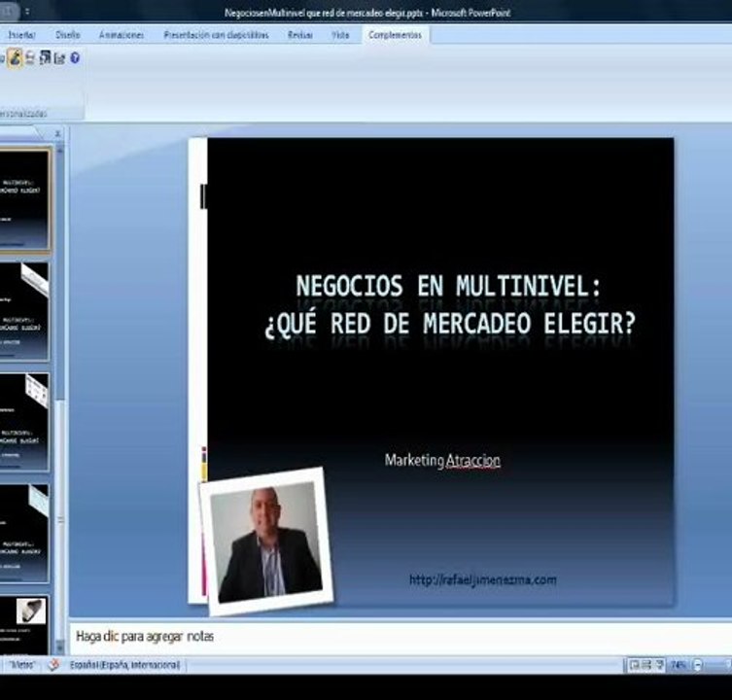
Task: Click the add-in icon just left of help
Action: point(59,58)
